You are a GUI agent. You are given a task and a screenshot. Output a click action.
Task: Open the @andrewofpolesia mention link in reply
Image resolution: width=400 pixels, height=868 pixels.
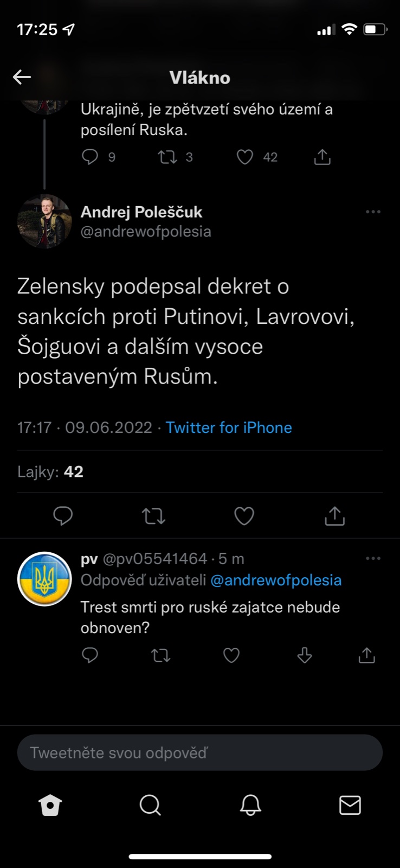point(276,580)
